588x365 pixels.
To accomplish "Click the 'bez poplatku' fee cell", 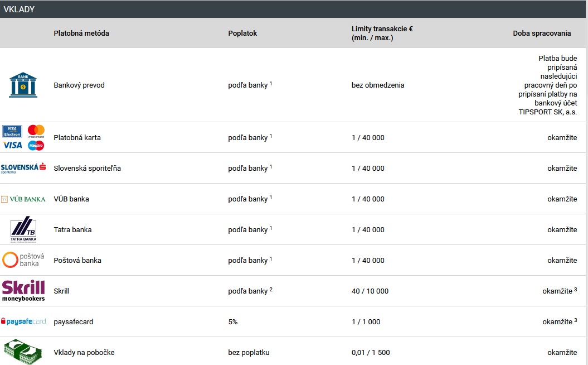I will [249, 352].
